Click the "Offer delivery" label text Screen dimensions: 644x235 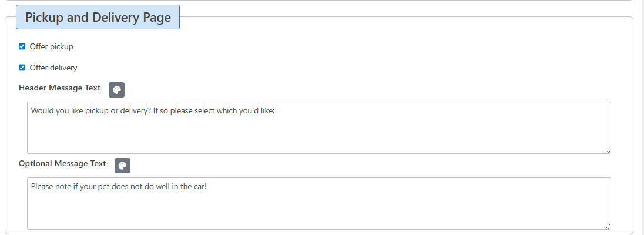pos(53,68)
